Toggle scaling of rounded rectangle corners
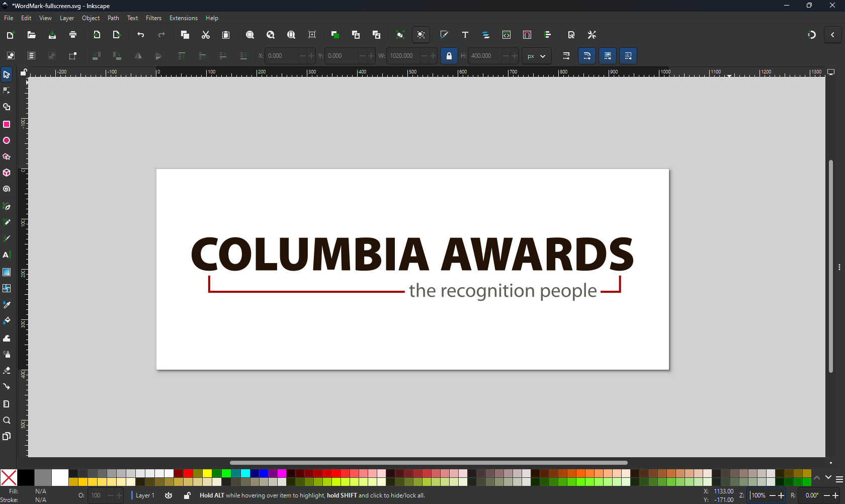845x504 pixels. (587, 56)
